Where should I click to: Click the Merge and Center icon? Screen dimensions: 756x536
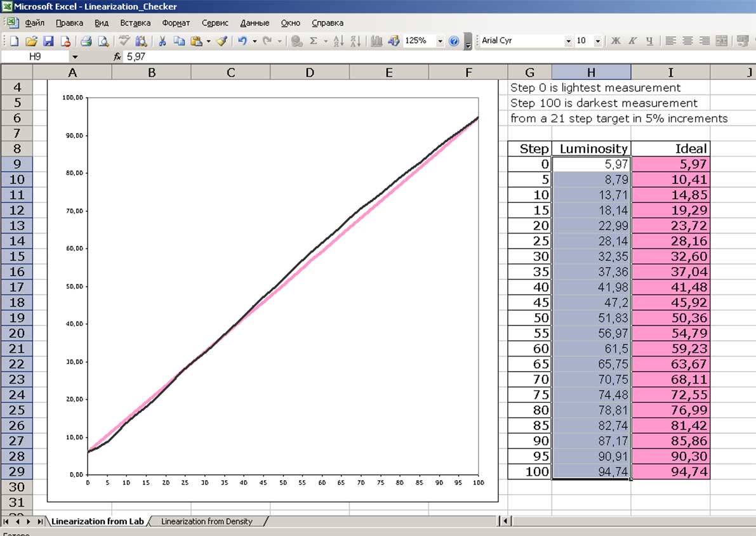(721, 41)
